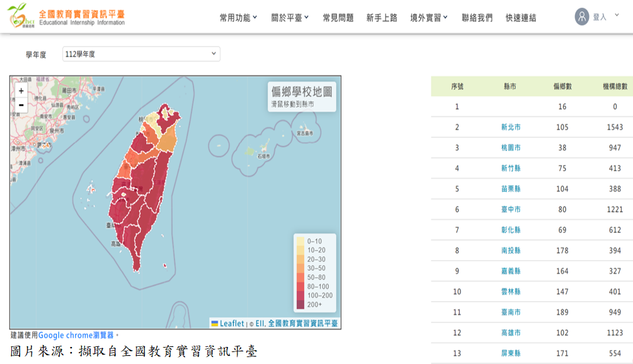Go to 新手上路 menu item
Image resolution: width=633 pixels, height=364 pixels.
click(x=382, y=18)
